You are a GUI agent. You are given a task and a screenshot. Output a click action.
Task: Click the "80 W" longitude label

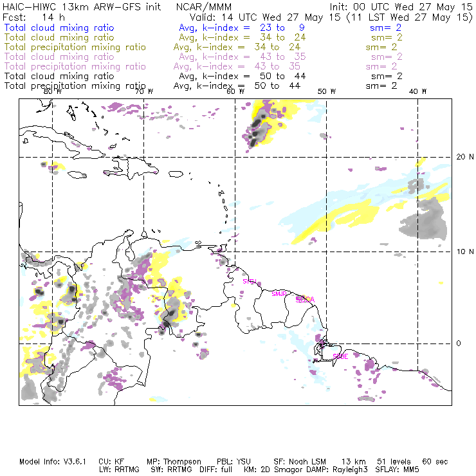coord(53,91)
